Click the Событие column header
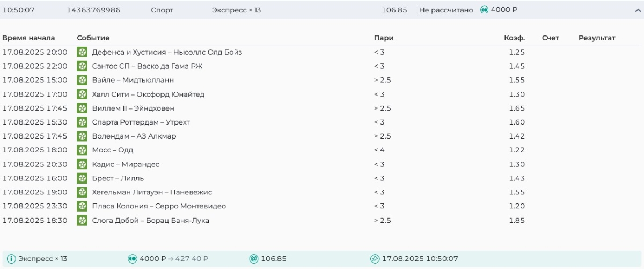Viewport: 644px width, 269px height. point(93,38)
